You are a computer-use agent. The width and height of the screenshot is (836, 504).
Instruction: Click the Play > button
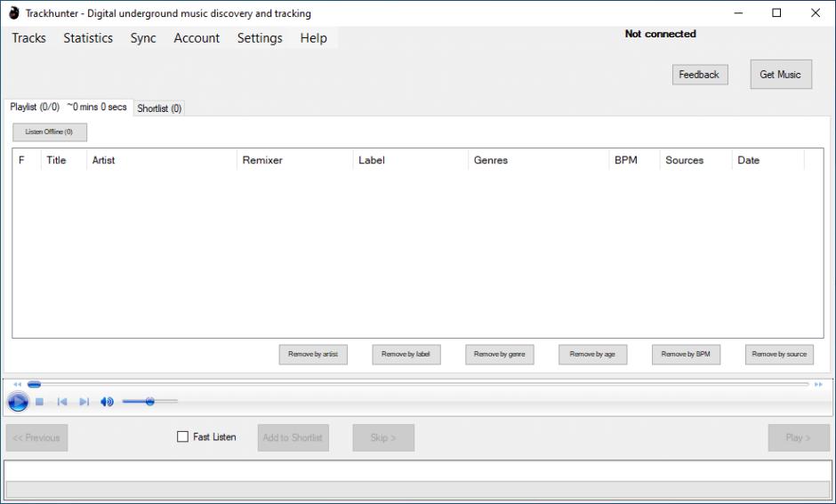[799, 438]
